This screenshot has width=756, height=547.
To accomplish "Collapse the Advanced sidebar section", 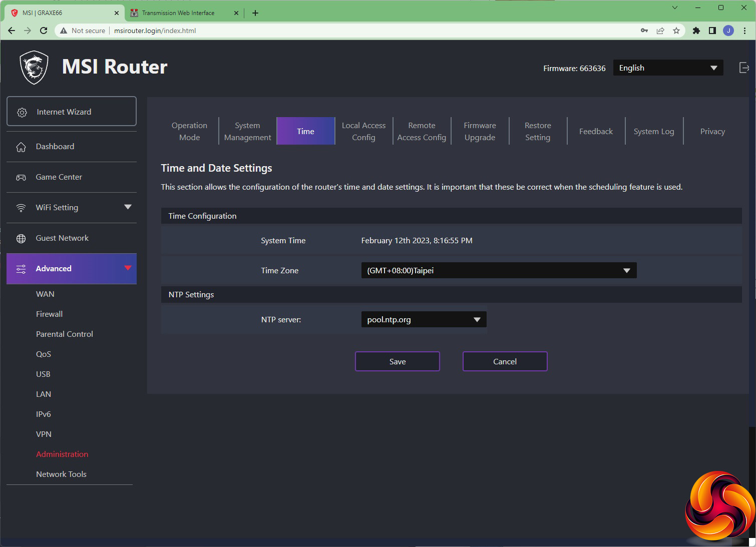I will pos(128,268).
